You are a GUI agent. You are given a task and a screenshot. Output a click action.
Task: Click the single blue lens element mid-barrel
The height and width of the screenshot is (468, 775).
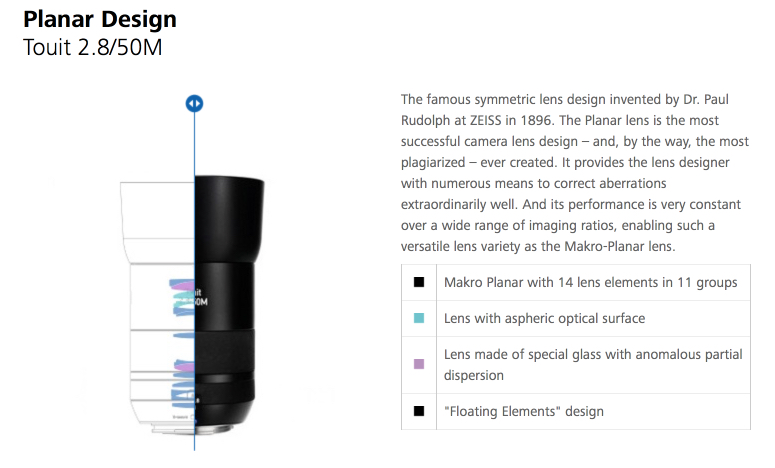[184, 336]
